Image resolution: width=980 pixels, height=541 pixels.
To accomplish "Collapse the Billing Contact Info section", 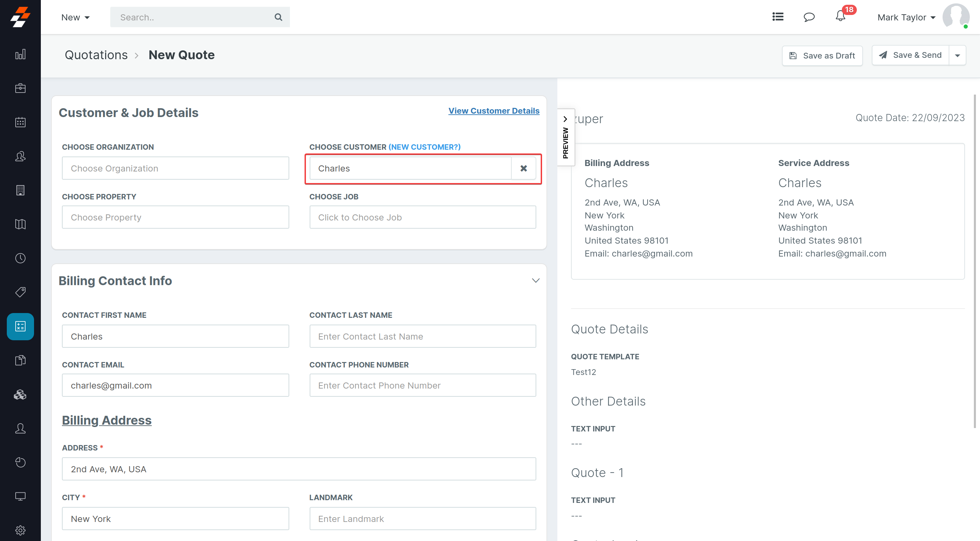I will point(535,280).
